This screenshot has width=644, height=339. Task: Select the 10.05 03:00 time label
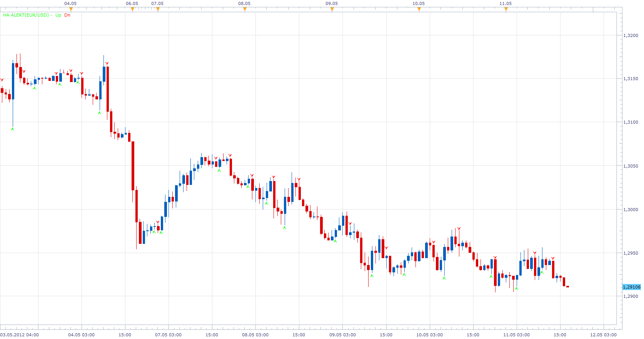click(429, 335)
